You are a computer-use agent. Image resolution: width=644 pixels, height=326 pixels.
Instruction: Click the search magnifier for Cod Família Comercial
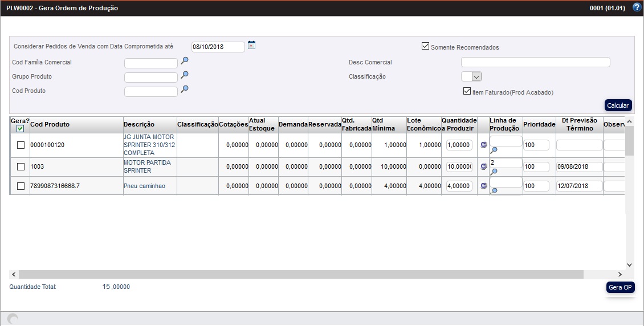[184, 60]
